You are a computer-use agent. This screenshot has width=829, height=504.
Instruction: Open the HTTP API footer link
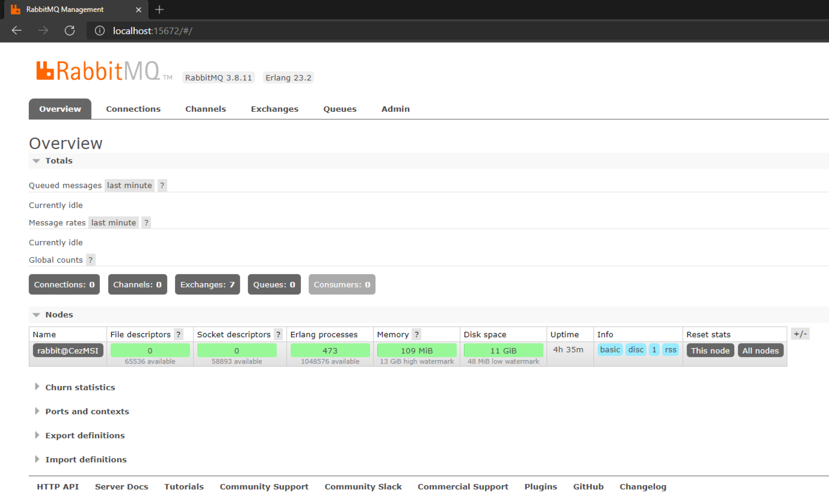(58, 487)
